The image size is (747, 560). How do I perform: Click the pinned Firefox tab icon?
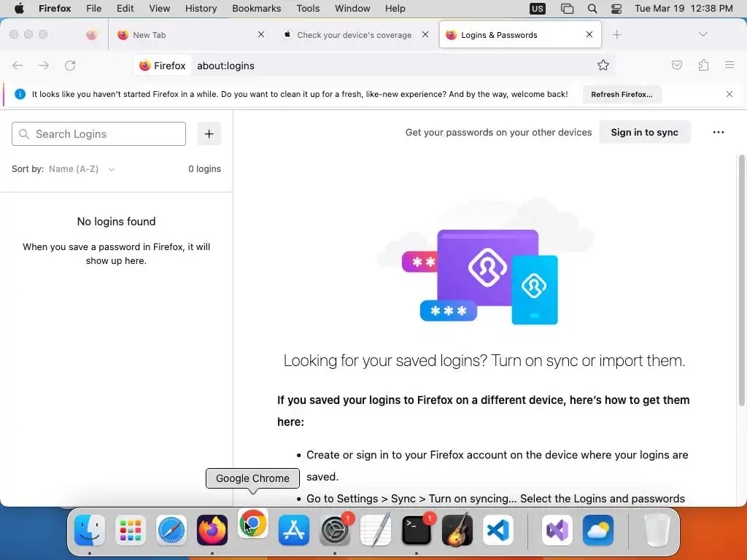tap(91, 35)
